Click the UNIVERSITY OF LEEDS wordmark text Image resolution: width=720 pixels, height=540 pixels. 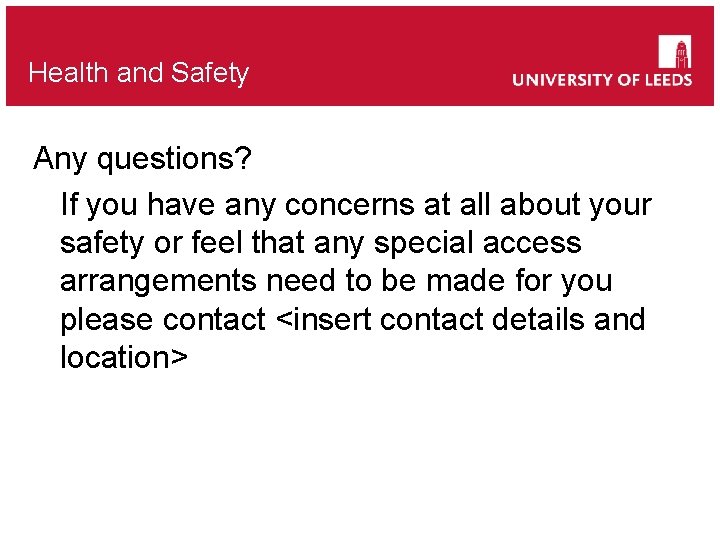pos(602,80)
